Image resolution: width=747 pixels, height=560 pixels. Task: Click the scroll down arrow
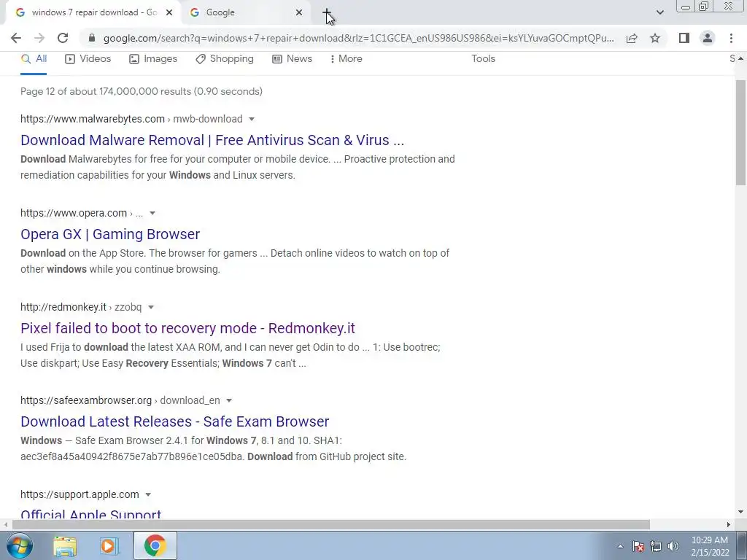point(740,513)
